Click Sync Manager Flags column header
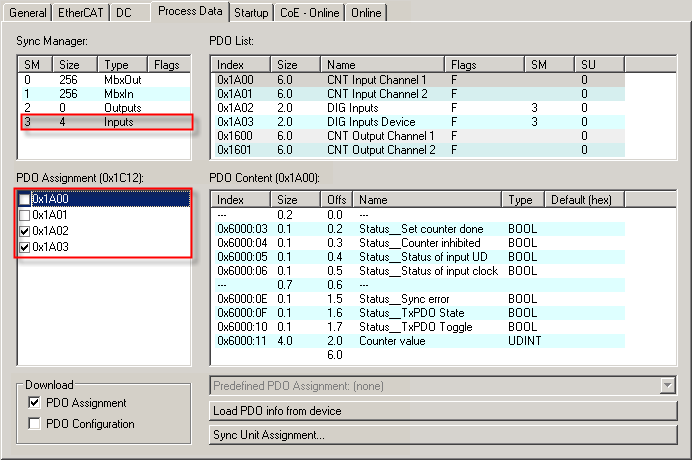The width and height of the screenshot is (692, 460). coord(169,65)
